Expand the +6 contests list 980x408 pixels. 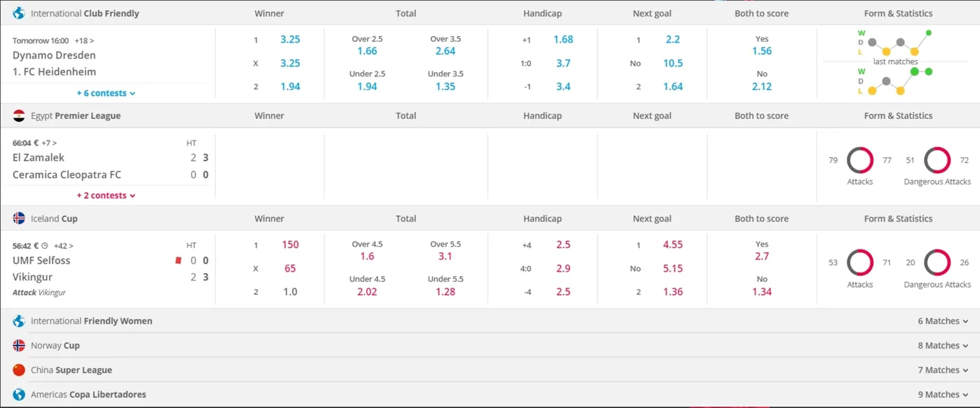tap(106, 93)
